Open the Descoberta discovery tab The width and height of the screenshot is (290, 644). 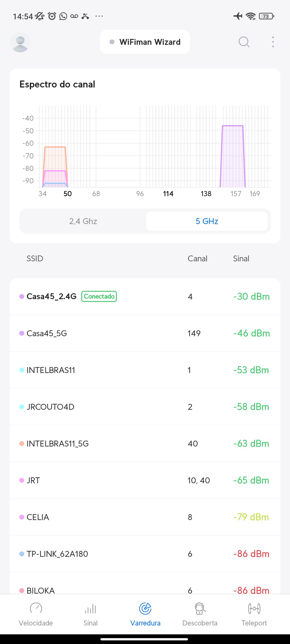coord(200,613)
